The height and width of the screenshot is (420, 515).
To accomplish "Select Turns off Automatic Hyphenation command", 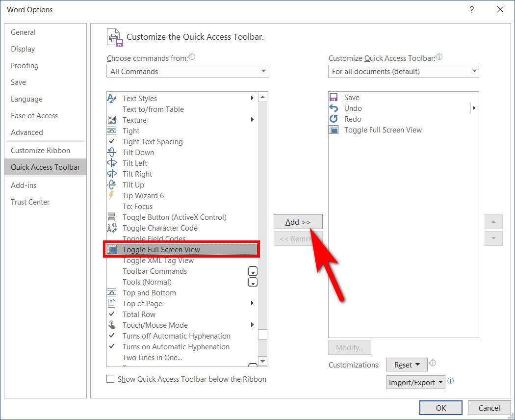I will coord(182,336).
